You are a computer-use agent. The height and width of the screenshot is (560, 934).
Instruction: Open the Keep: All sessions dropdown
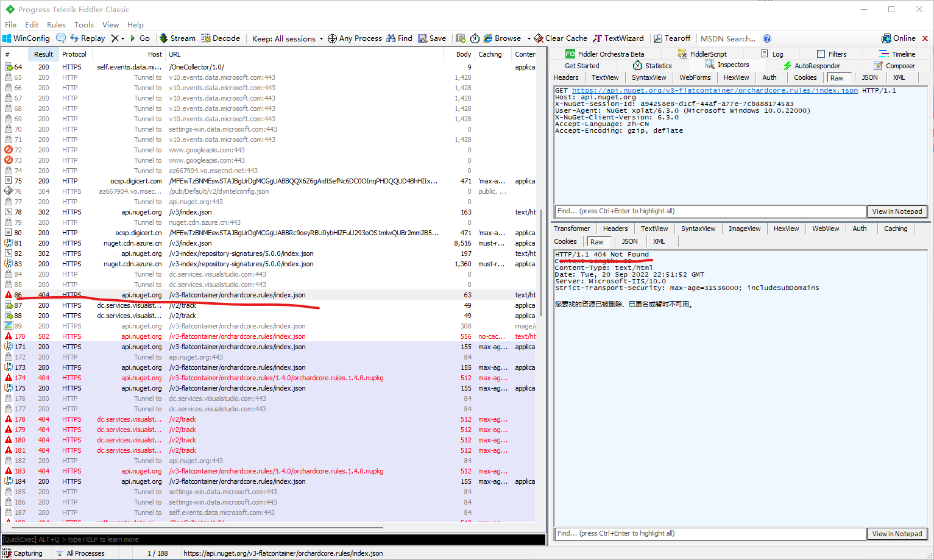coord(286,38)
